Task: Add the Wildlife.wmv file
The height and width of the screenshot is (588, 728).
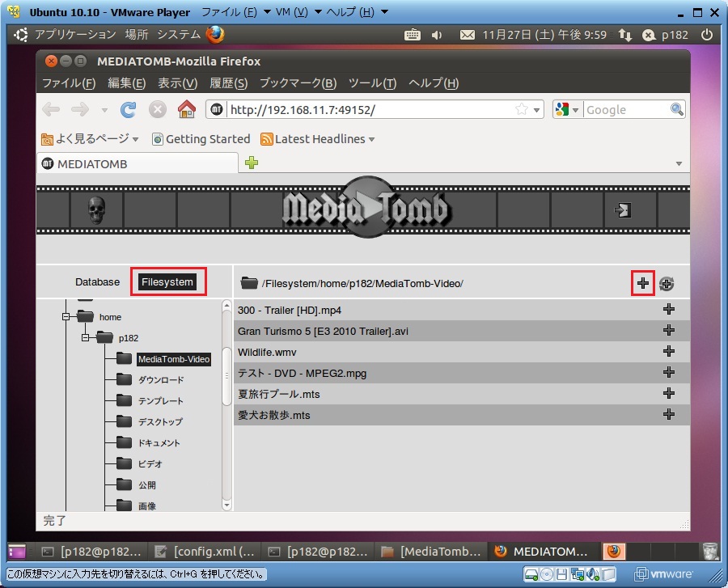Action: point(669,351)
